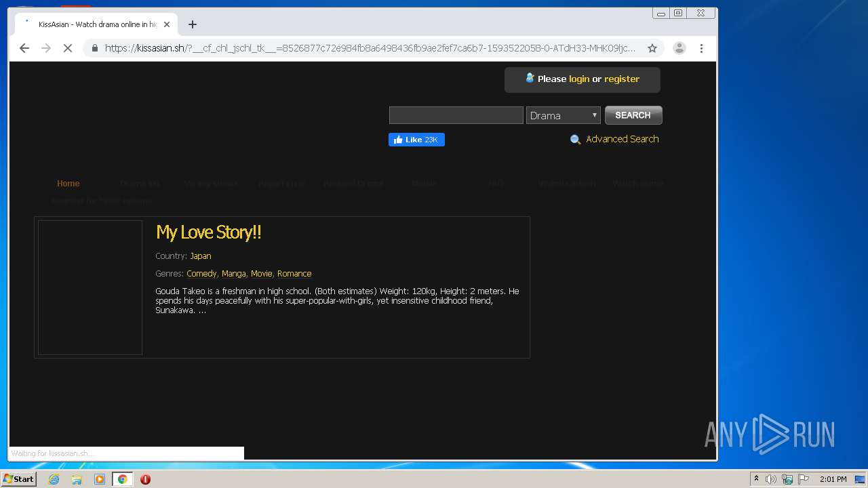Click the taskbar clock 2:01 PM
Screen dimensions: 868x488
[x=833, y=479]
